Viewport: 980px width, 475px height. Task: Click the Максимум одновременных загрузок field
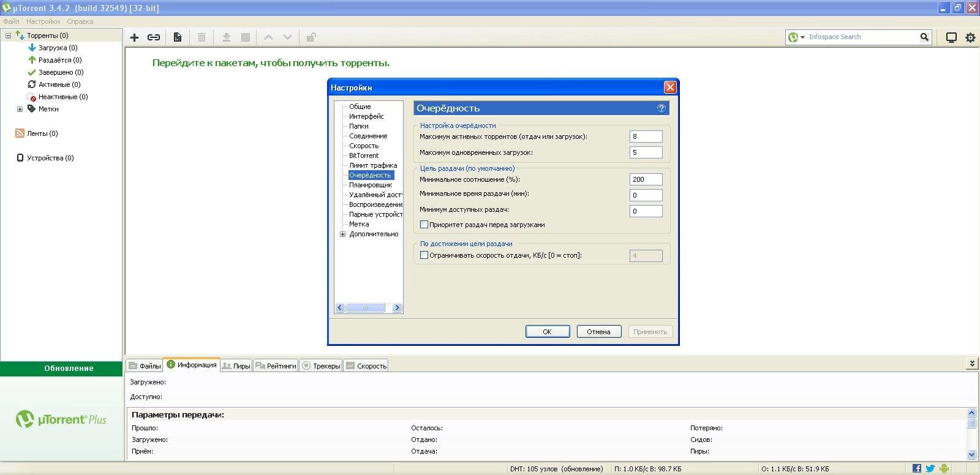coord(646,152)
